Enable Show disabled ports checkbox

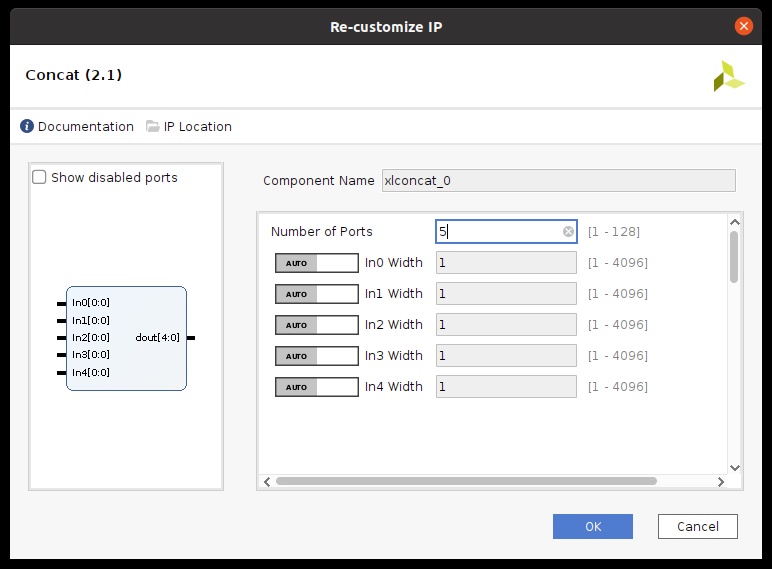pos(39,177)
